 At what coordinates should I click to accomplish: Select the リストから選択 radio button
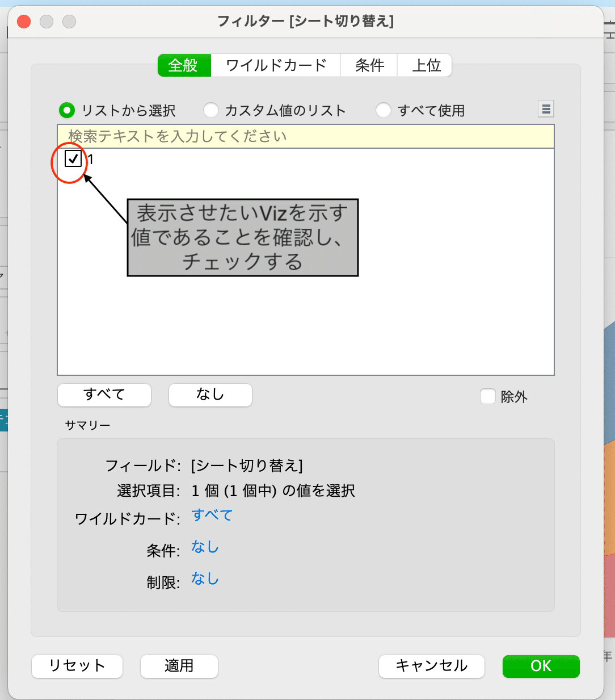(x=67, y=110)
